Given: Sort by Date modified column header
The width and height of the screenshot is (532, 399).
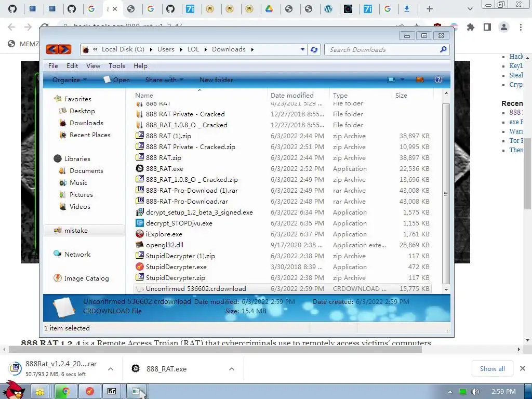Looking at the screenshot, I should click(298, 96).
